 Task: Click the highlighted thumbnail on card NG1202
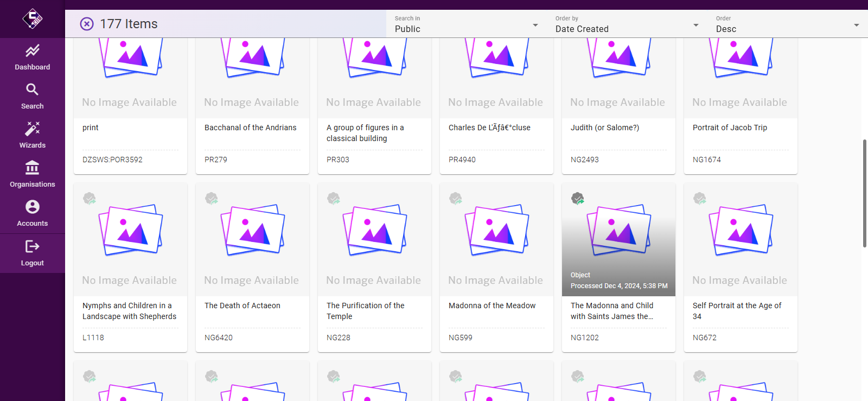[618, 240]
